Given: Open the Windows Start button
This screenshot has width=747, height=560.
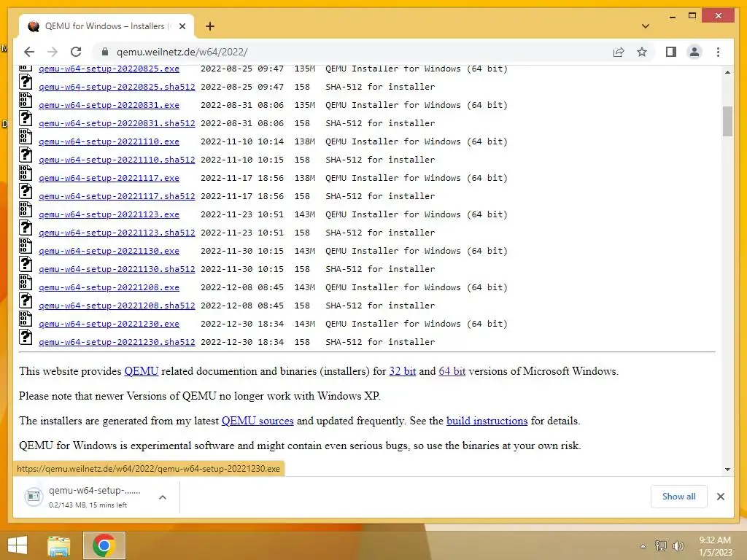Looking at the screenshot, I should tap(18, 545).
